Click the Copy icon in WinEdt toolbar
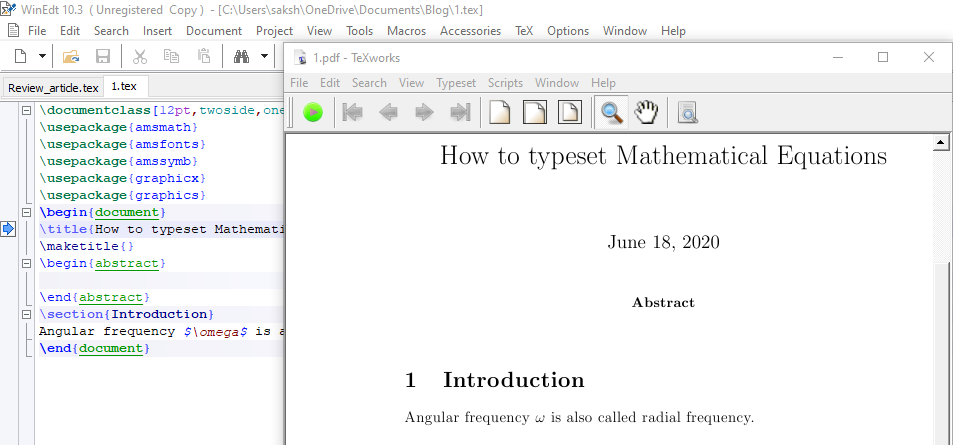 171,57
